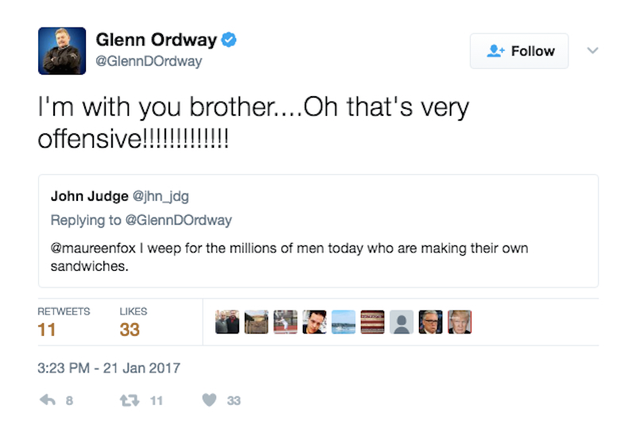This screenshot has height=436, width=636.
Task: Click the reply arrow icon
Action: pyautogui.click(x=48, y=400)
